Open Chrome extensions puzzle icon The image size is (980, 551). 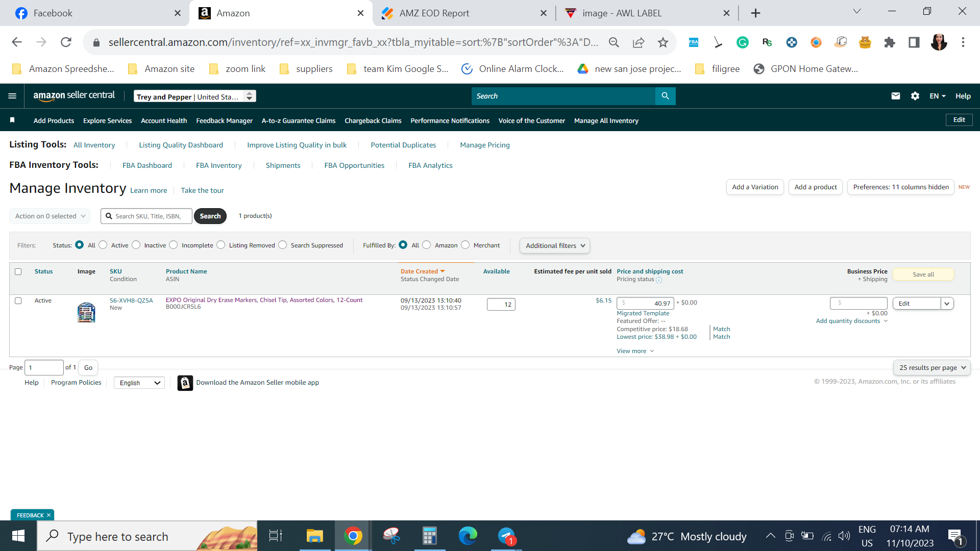(x=890, y=42)
